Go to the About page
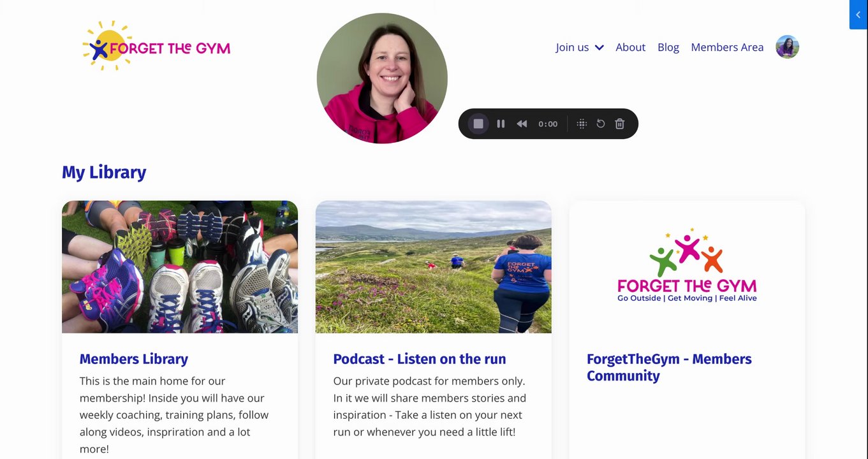 (630, 47)
